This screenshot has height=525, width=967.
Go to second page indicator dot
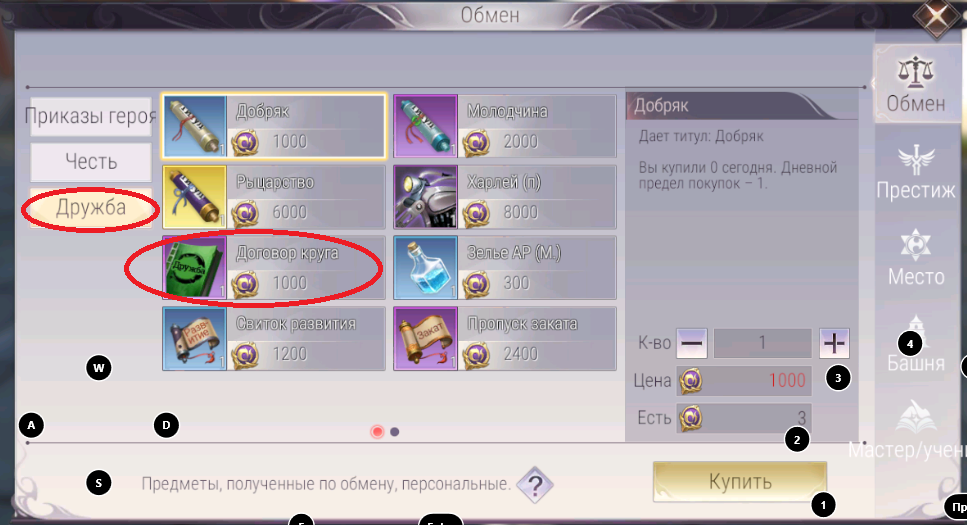pos(395,432)
